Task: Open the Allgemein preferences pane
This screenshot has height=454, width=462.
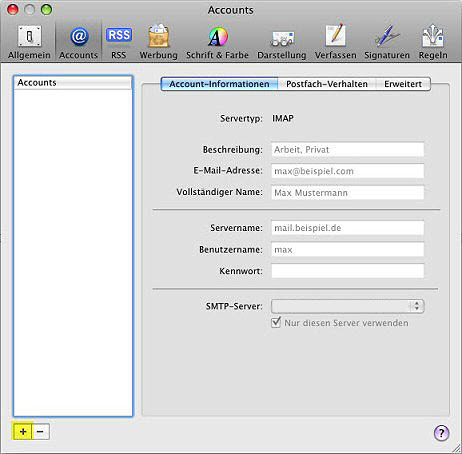Action: [x=29, y=41]
